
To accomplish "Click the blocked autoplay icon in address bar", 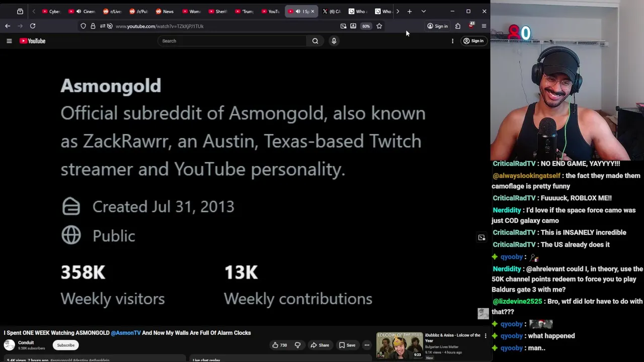I will point(110,26).
